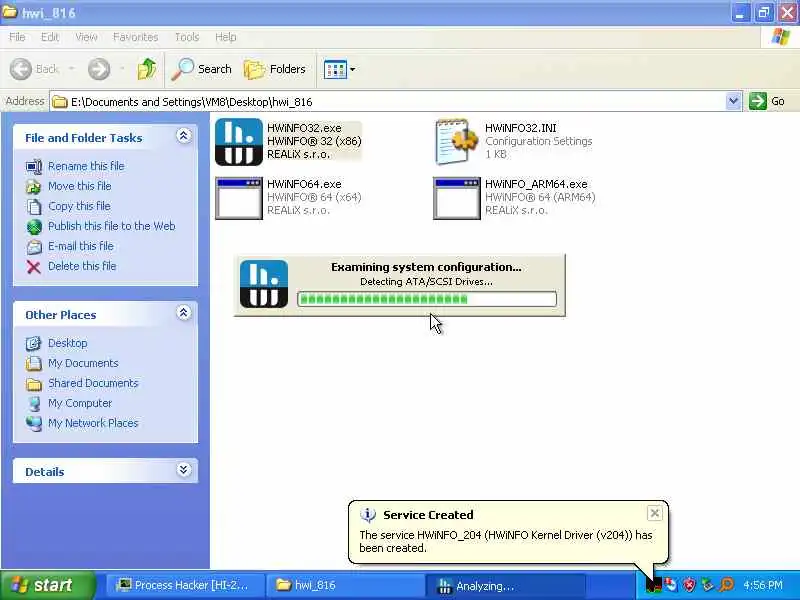
Task: Open the Tools menu
Action: [187, 37]
